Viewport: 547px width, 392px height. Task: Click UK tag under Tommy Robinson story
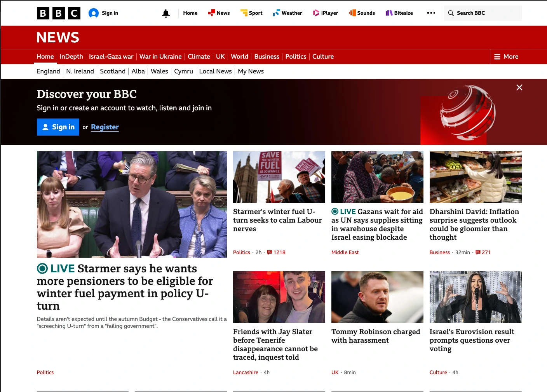point(335,373)
